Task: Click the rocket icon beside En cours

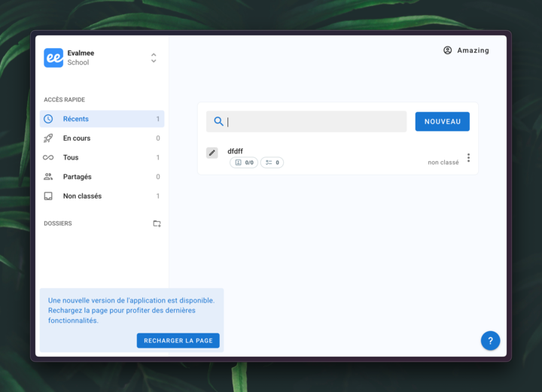Action: [x=48, y=138]
